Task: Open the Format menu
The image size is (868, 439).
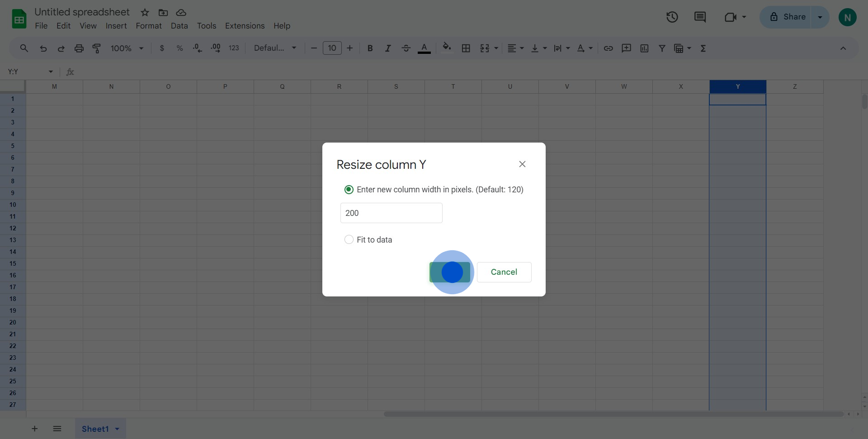Action: [149, 26]
